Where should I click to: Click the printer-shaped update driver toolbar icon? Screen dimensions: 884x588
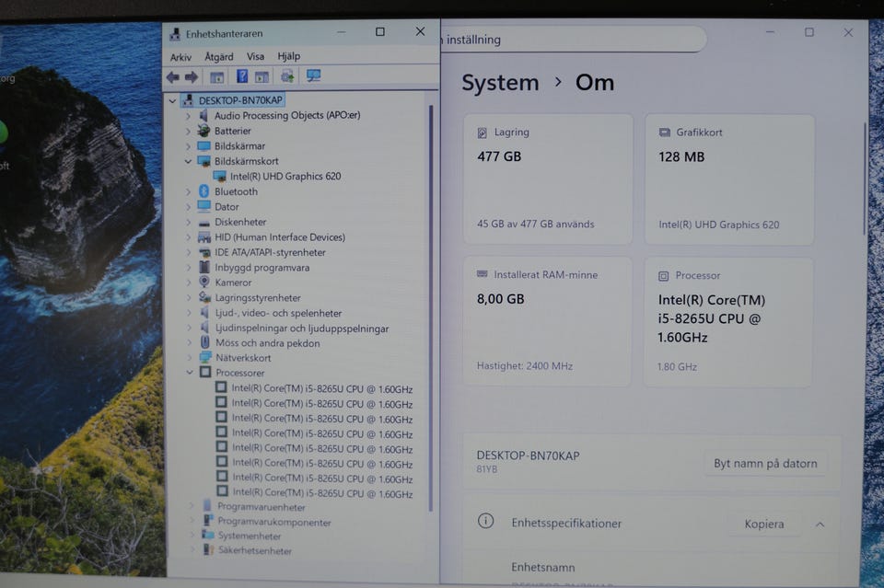(287, 75)
